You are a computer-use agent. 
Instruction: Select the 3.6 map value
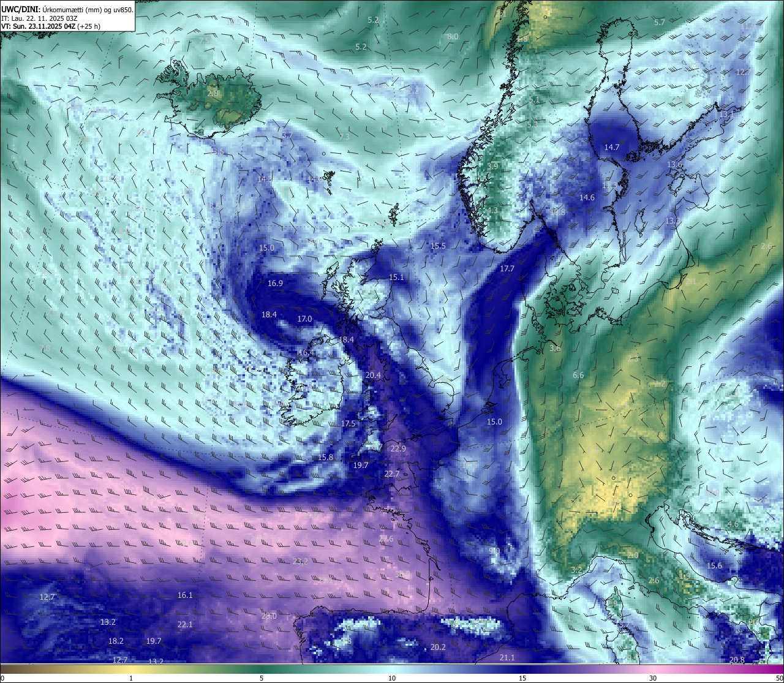[x=555, y=348]
